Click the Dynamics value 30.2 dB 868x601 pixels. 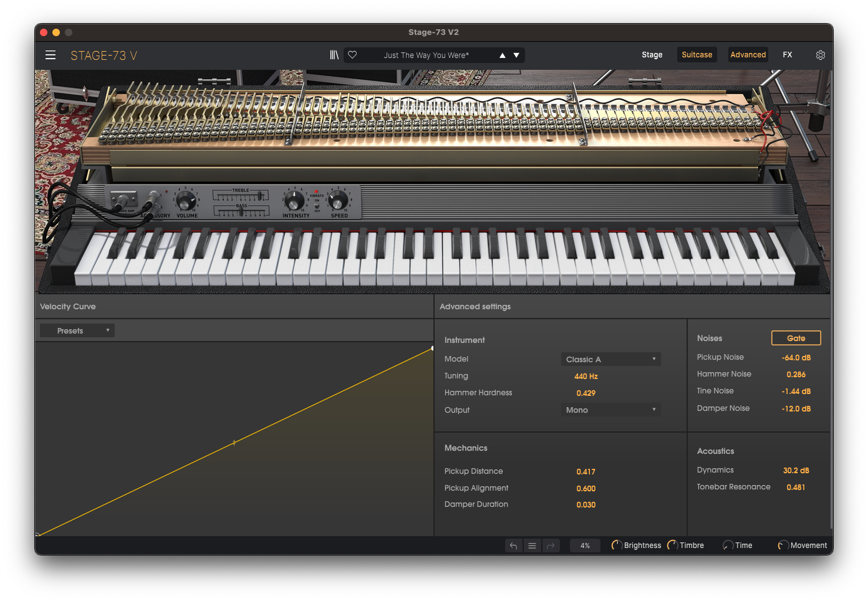796,471
